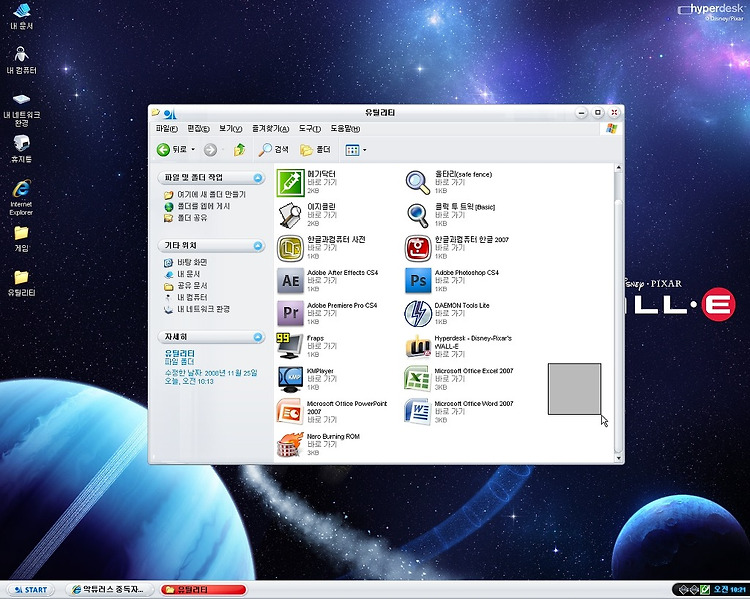This screenshot has height=599, width=750.
Task: Click the 내 문서 desktop icon
Action: [22, 15]
